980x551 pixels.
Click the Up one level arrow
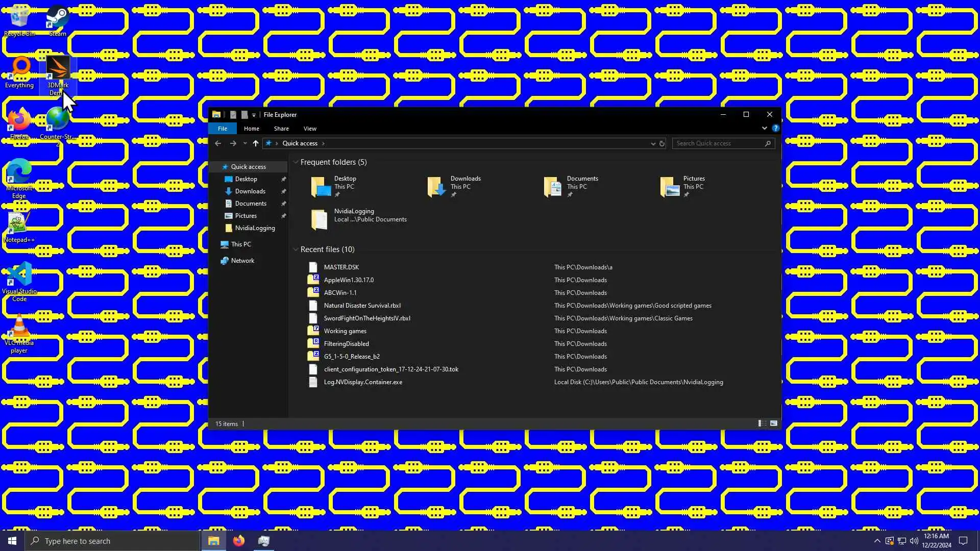256,143
